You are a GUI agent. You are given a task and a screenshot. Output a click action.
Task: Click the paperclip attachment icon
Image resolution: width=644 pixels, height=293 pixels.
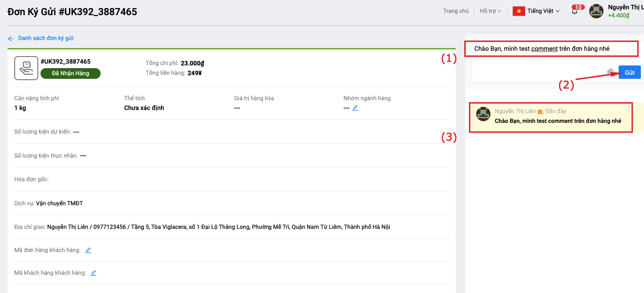[610, 72]
